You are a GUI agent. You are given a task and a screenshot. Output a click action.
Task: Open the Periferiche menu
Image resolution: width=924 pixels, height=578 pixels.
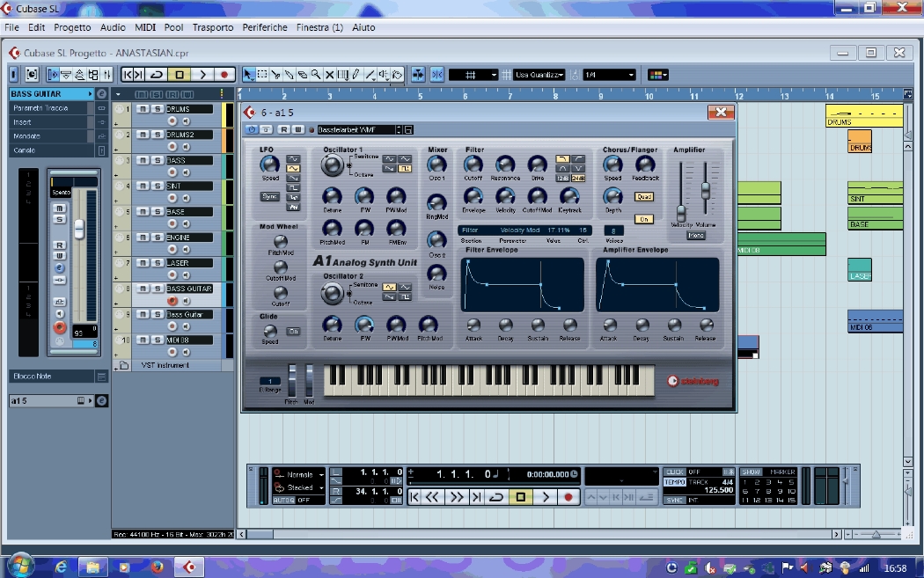(x=265, y=27)
